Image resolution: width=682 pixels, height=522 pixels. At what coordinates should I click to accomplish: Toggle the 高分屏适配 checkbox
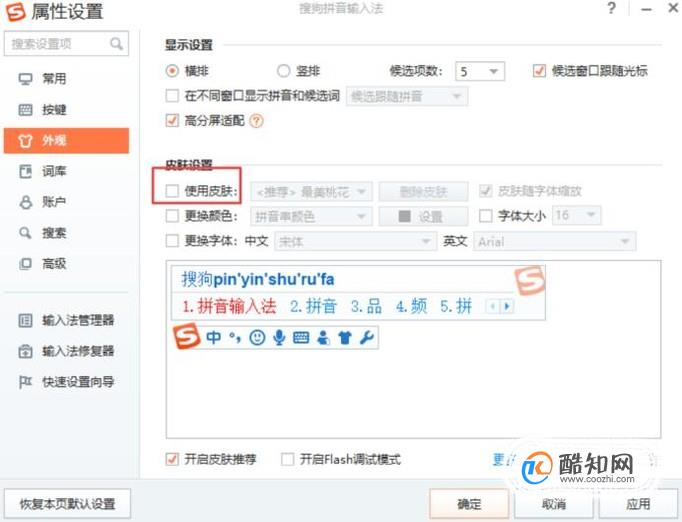(x=172, y=120)
